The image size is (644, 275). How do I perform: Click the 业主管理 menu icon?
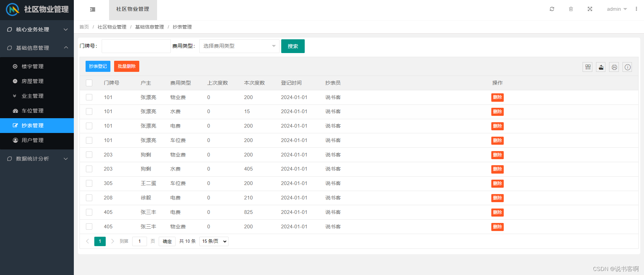[x=15, y=96]
